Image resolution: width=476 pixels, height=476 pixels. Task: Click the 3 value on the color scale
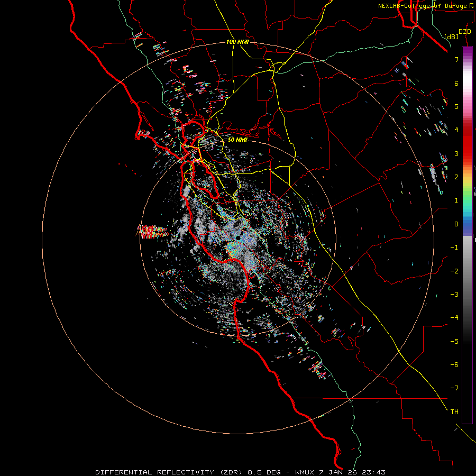[x=456, y=153]
